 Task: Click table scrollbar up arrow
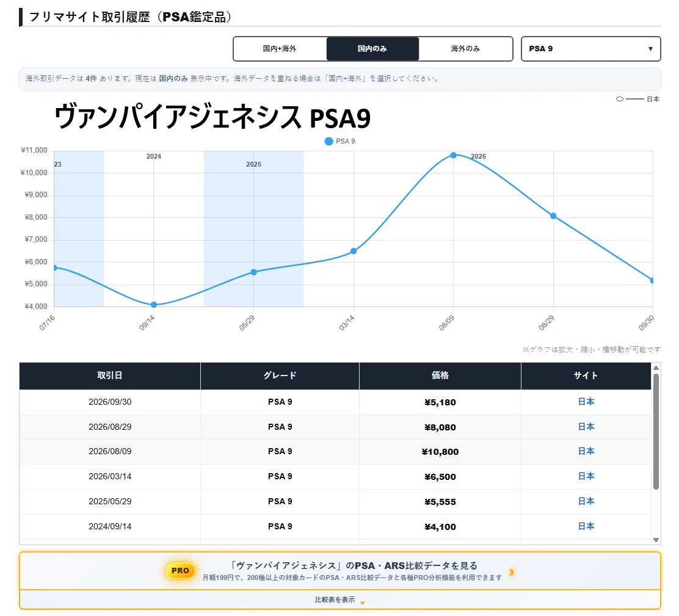pyautogui.click(x=656, y=368)
